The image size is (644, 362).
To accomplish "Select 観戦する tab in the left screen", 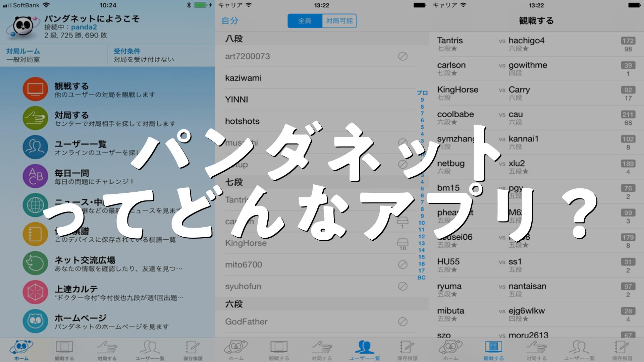I will coord(64,350).
